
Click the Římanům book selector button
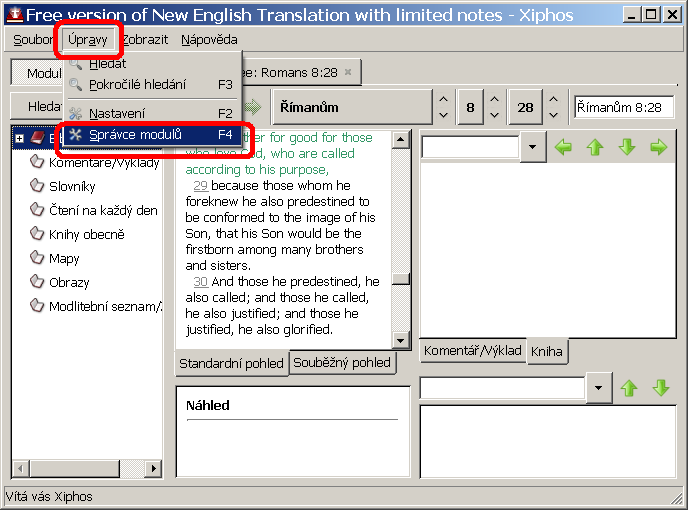pos(350,107)
